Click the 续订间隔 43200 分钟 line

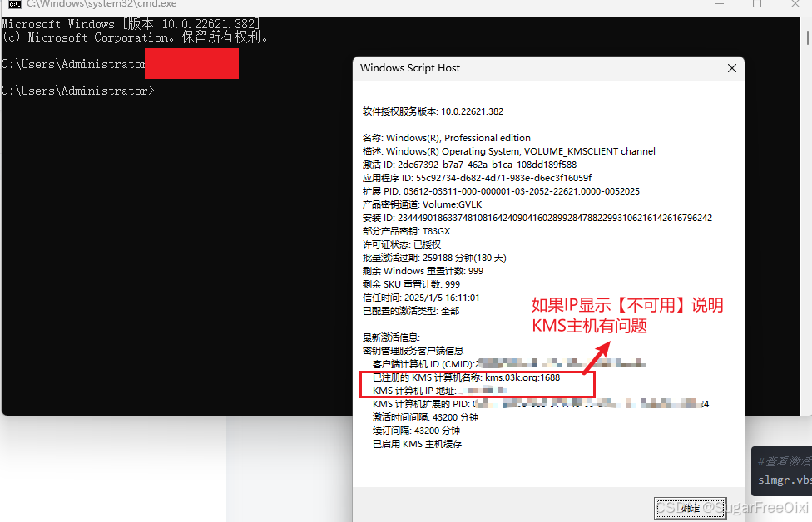(x=416, y=431)
